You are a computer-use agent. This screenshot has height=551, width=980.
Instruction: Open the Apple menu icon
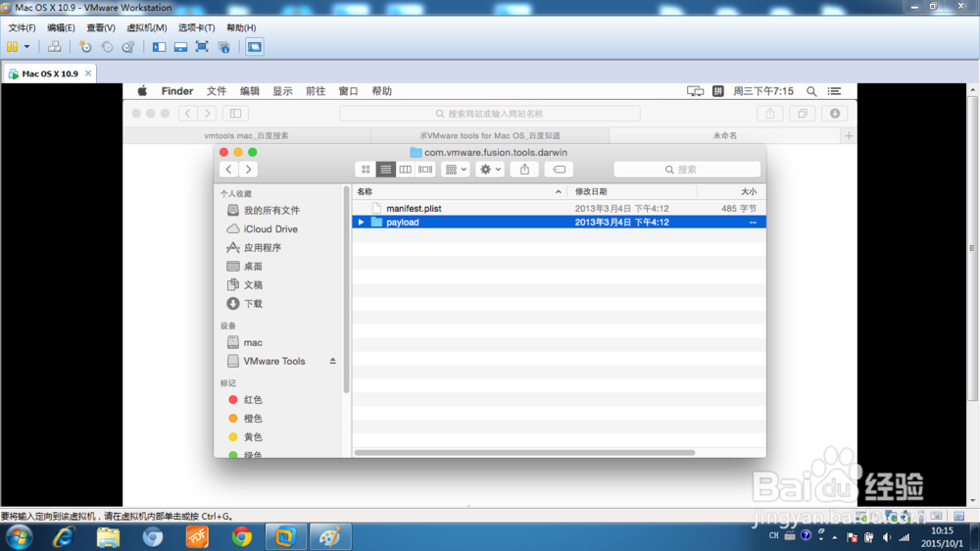tap(142, 91)
